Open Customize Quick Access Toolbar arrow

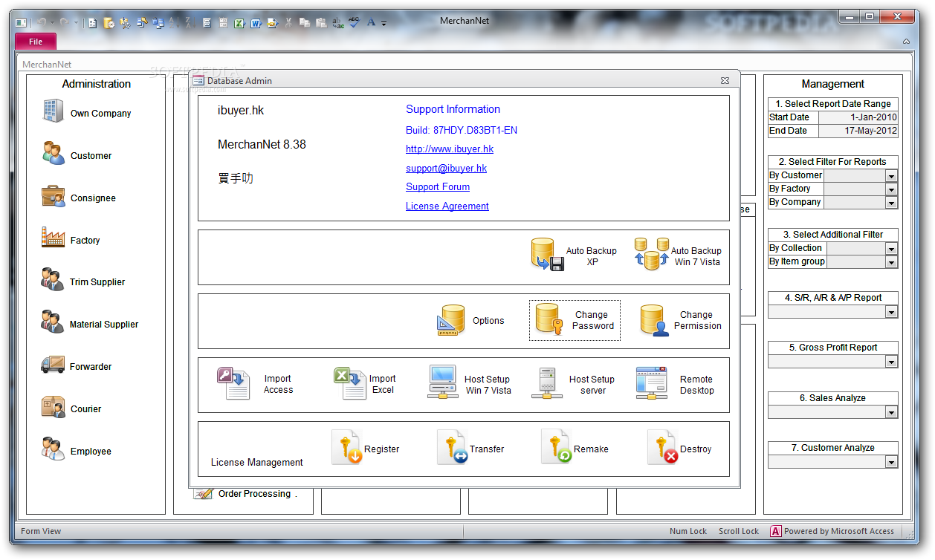coord(384,24)
